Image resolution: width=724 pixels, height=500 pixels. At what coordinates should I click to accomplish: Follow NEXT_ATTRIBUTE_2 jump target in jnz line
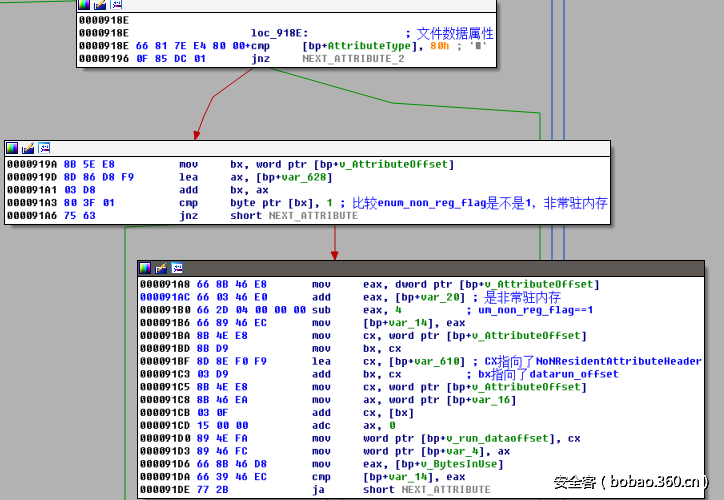pos(353,60)
